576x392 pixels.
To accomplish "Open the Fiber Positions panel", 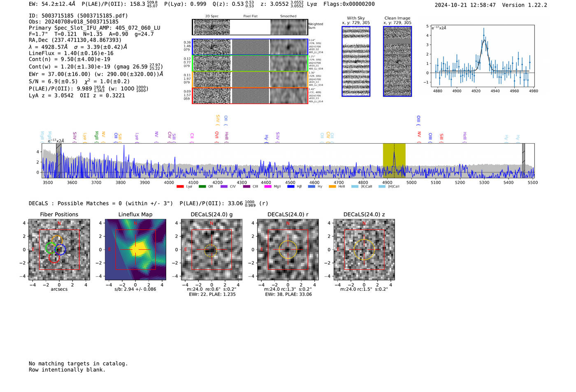I will coord(59,250).
